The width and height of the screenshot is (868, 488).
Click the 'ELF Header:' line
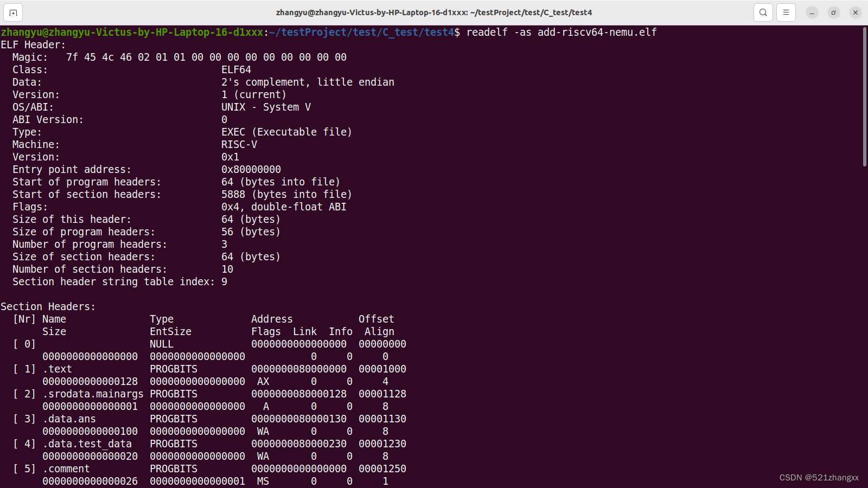point(33,44)
